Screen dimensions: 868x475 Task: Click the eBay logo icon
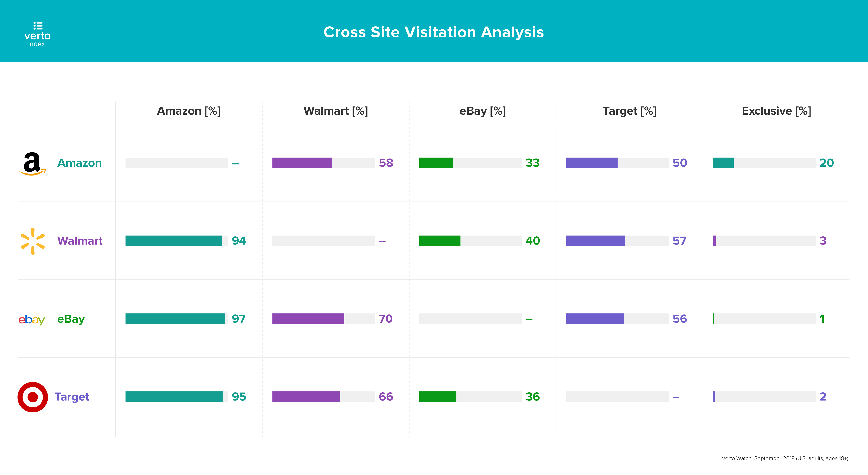coord(32,319)
